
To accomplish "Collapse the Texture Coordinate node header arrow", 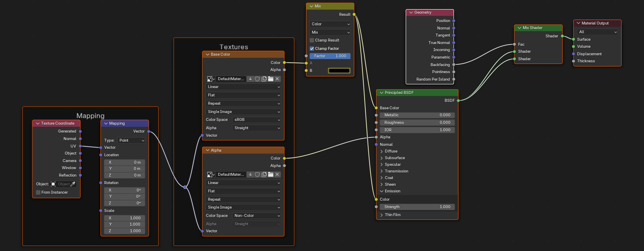I will point(37,123).
